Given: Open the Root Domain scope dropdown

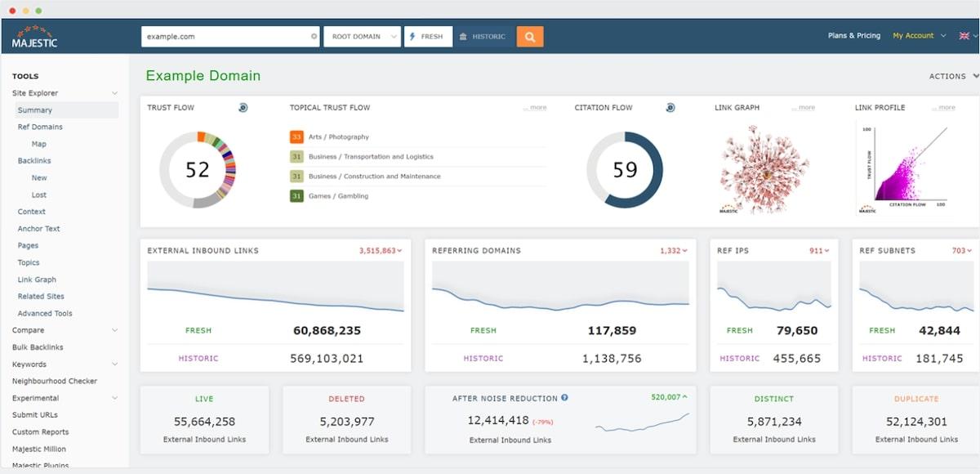Looking at the screenshot, I should click(362, 37).
